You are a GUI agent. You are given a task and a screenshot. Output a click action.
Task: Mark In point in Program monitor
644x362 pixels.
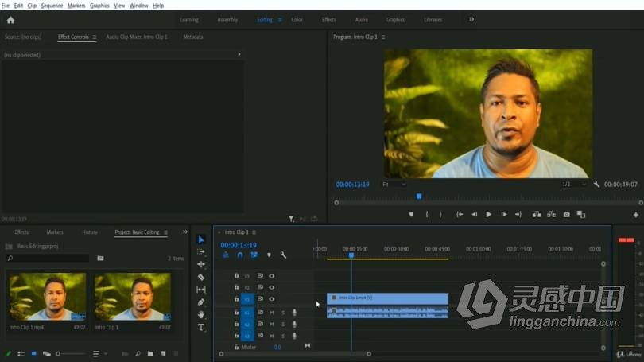tap(427, 215)
